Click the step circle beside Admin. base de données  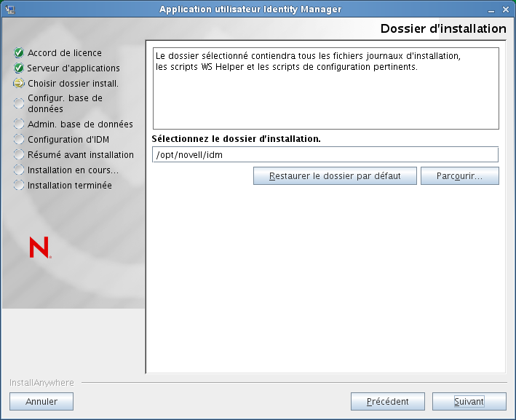pos(19,124)
